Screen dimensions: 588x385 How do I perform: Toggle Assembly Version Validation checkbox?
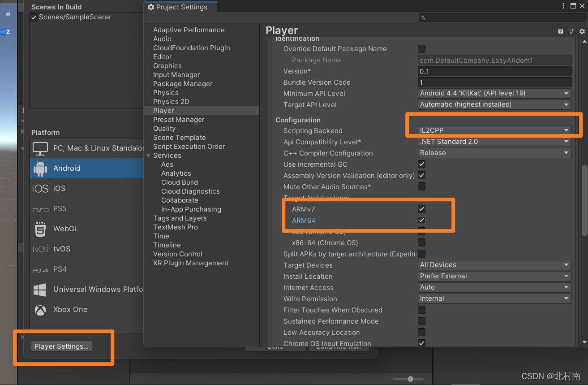coord(421,176)
